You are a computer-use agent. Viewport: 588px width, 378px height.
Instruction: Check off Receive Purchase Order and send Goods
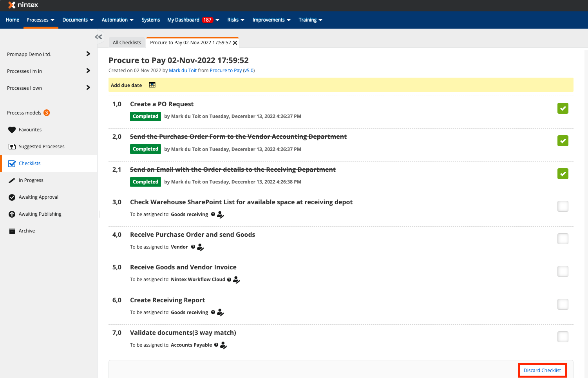pos(563,239)
